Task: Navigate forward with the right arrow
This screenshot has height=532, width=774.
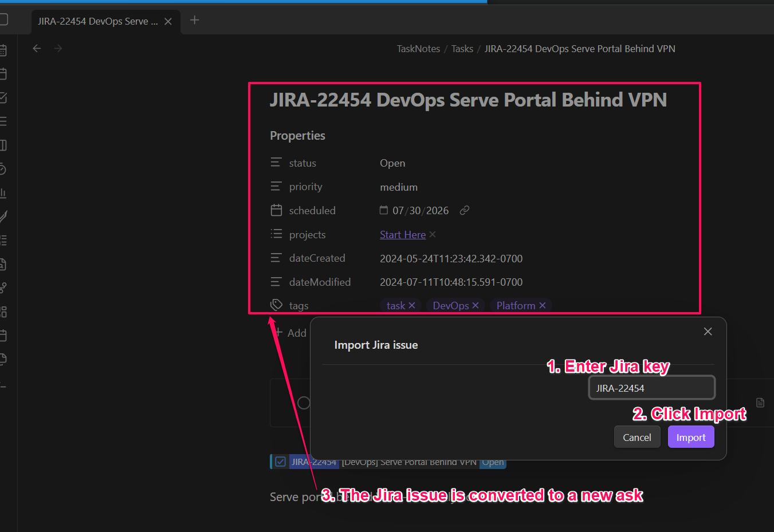Action: point(58,49)
